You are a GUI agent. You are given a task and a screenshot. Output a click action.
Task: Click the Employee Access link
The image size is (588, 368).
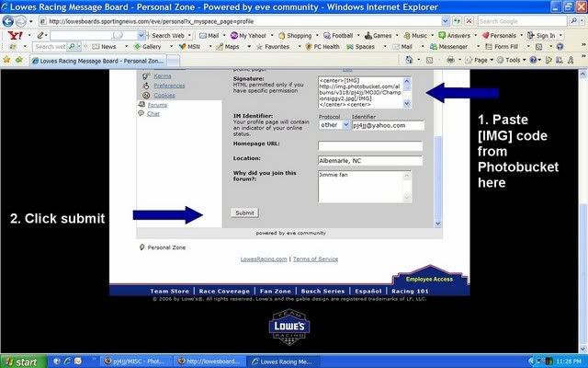[x=429, y=279]
